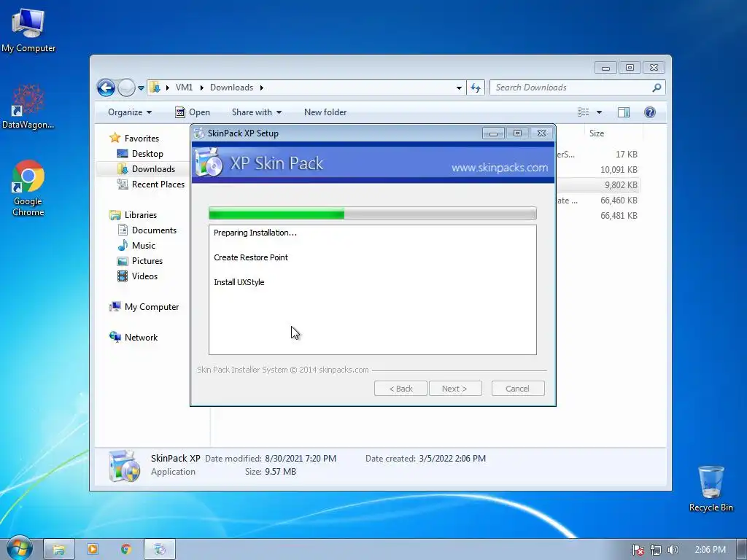Select Network in navigation pane
The width and height of the screenshot is (747, 560).
tap(141, 337)
